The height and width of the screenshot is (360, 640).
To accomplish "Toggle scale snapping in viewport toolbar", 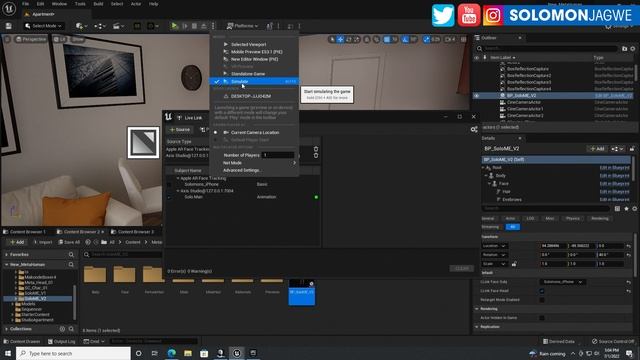I will 427,39.
